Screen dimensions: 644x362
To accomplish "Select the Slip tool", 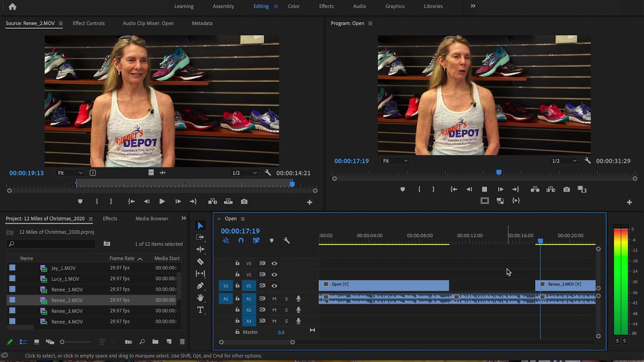I will 200,274.
